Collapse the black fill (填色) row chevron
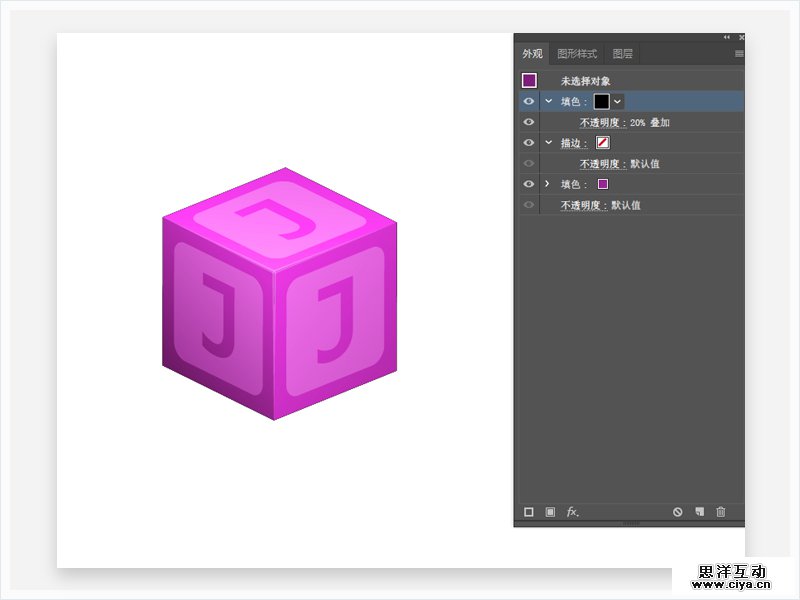This screenshot has width=800, height=600. 548,101
